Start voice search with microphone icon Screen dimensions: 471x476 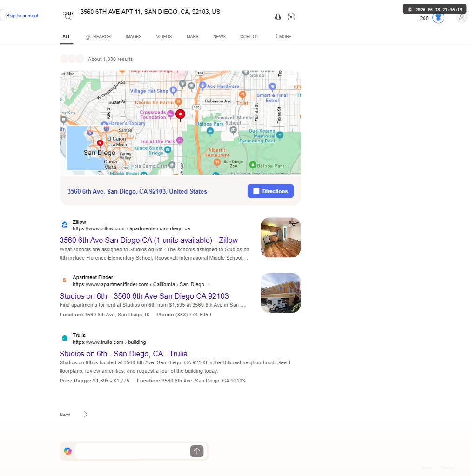coord(277,17)
